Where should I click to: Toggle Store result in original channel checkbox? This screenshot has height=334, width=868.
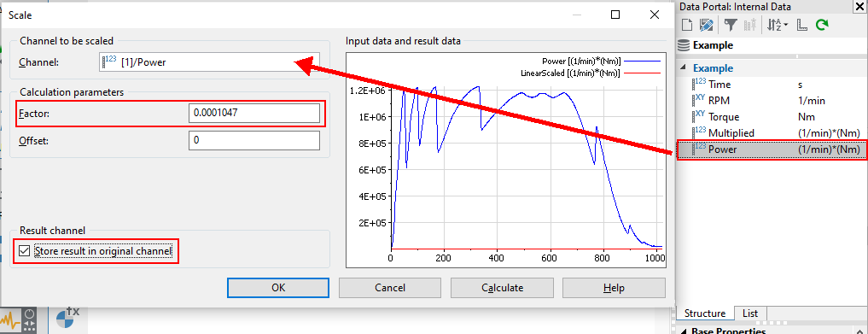coord(24,251)
